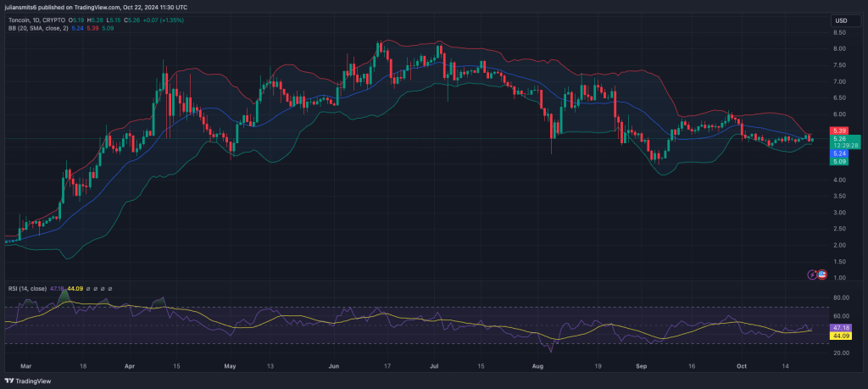The image size is (868, 389).
Task: Click the BB upper value 5.39 in legend
Action: (x=92, y=28)
